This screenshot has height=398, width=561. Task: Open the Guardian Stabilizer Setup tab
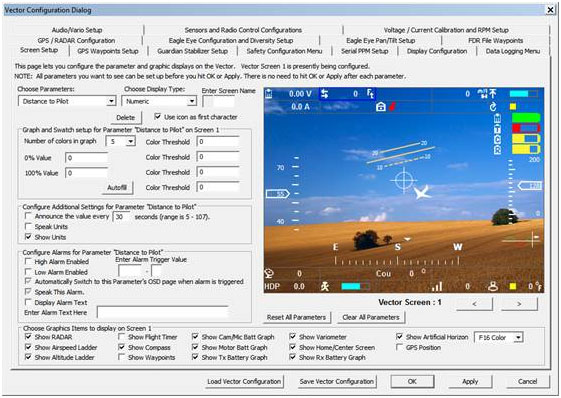192,51
